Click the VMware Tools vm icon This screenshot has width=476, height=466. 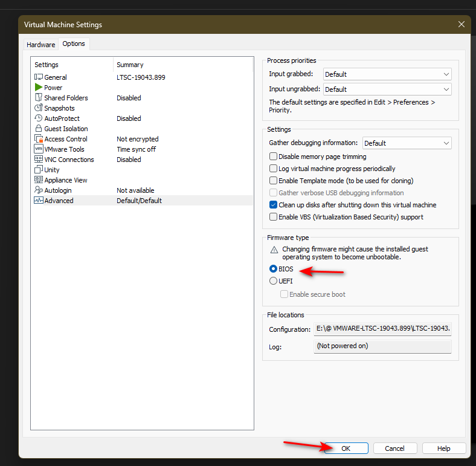tap(39, 149)
